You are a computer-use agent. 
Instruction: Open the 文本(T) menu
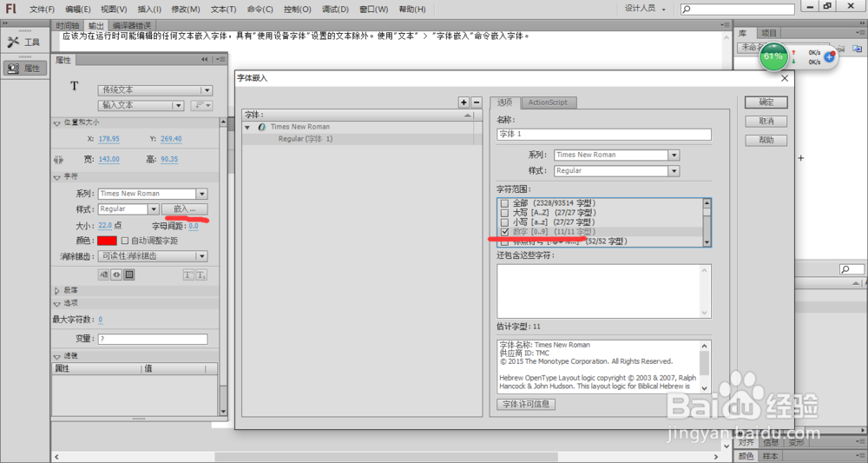click(x=223, y=10)
